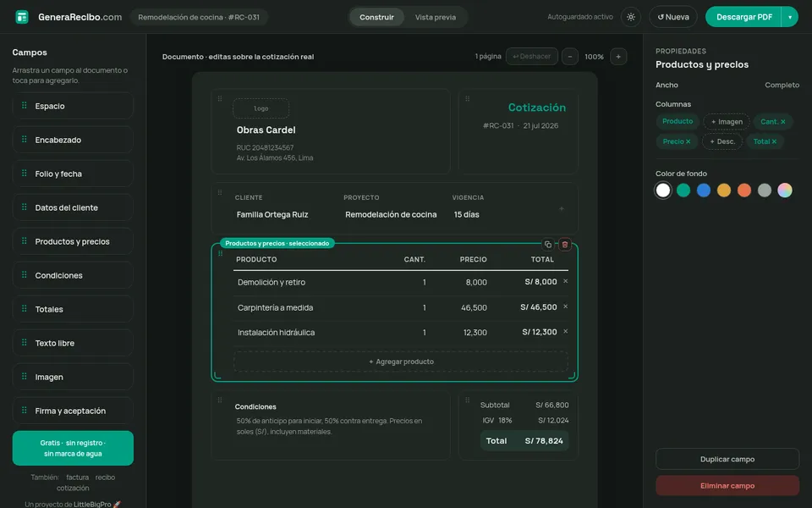Click the Eliminar campo button
The height and width of the screenshot is (508, 812).
[x=727, y=486]
